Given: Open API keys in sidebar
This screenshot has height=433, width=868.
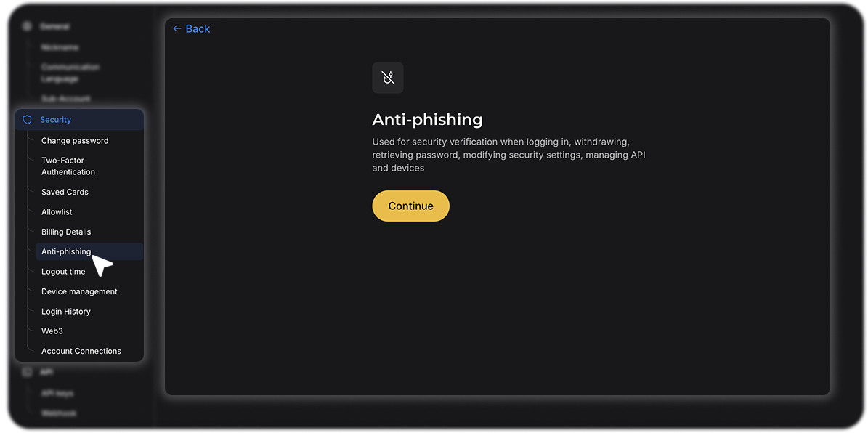Looking at the screenshot, I should click(x=57, y=394).
